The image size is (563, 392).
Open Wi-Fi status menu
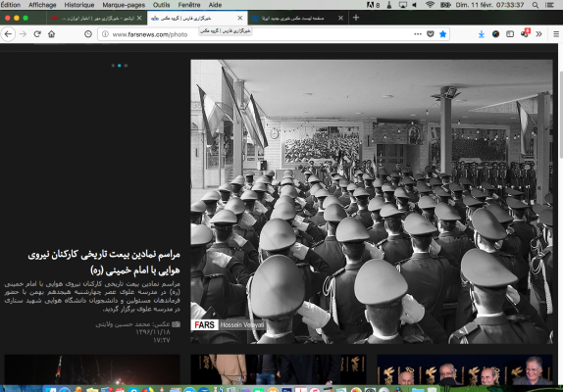coord(430,5)
